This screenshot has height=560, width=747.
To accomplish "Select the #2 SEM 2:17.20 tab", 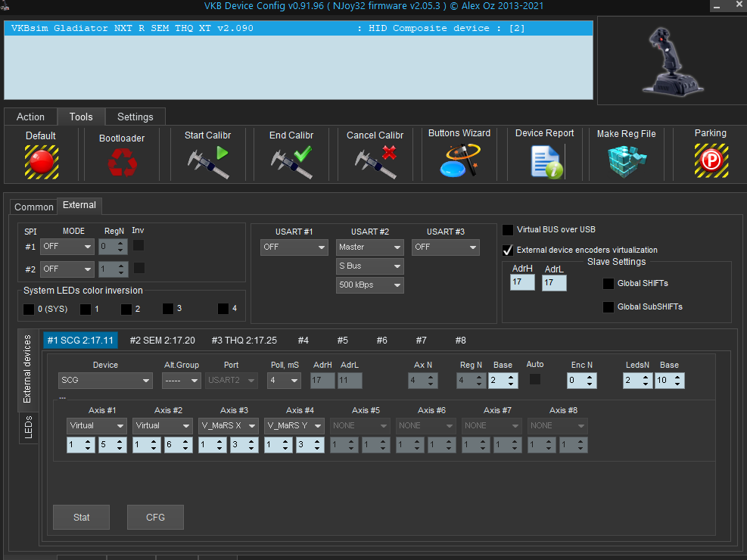I will click(162, 341).
